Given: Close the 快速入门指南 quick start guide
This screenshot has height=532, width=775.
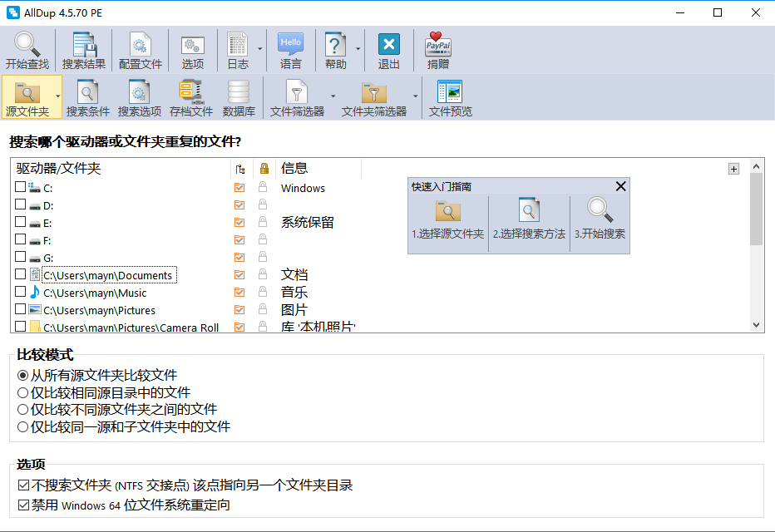Looking at the screenshot, I should pos(620,186).
